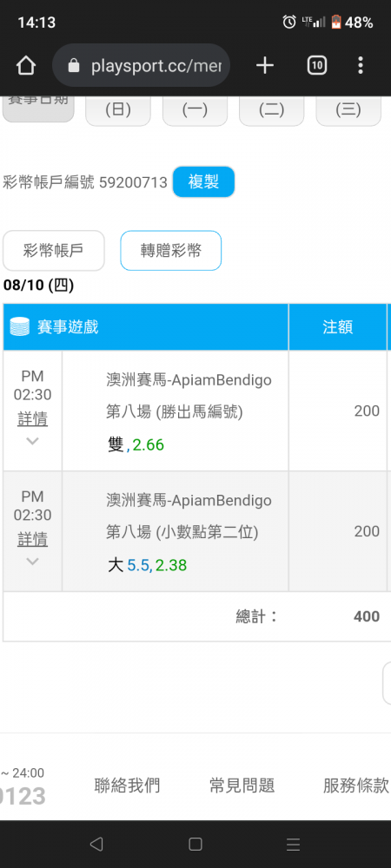Screen dimensions: 391x868
Task: Select the (三) date tab
Action: [x=348, y=110]
